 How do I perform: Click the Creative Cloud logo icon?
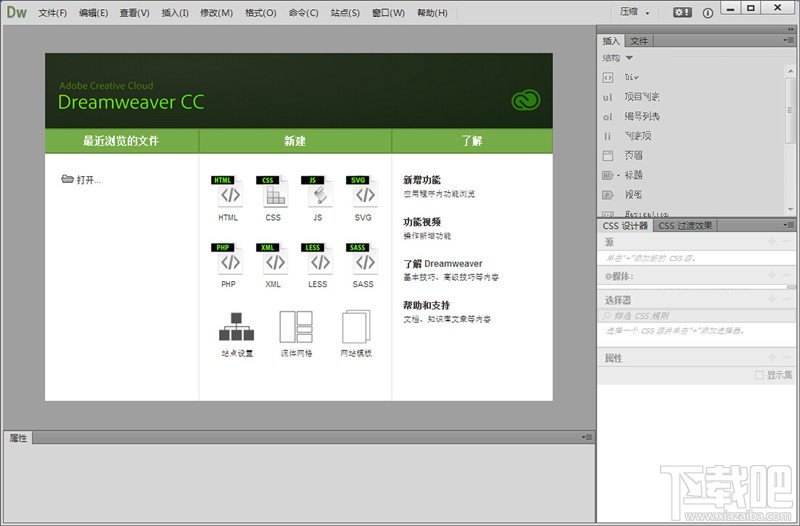[526, 100]
